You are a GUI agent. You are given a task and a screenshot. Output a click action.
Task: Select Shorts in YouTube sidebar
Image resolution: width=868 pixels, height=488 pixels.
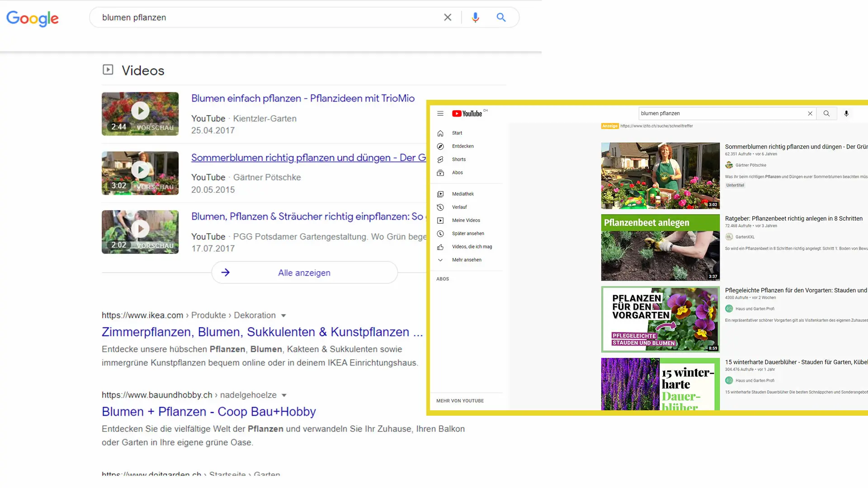point(459,160)
